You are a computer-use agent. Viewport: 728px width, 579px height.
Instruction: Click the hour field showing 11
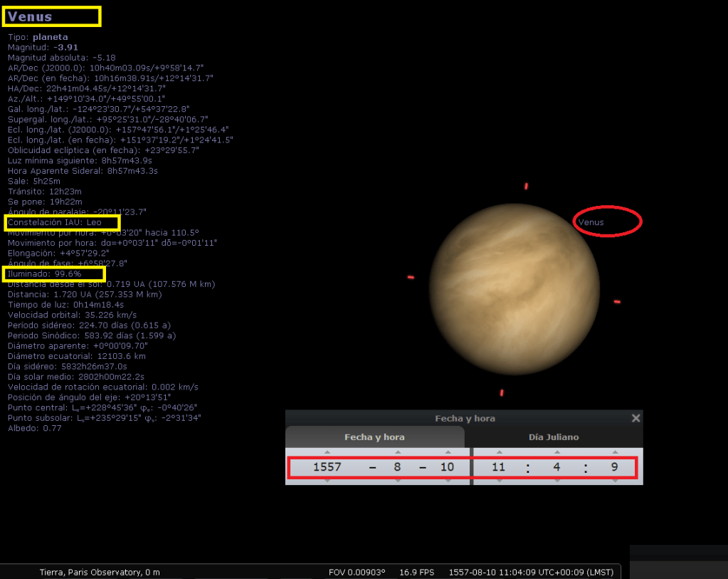(x=499, y=468)
